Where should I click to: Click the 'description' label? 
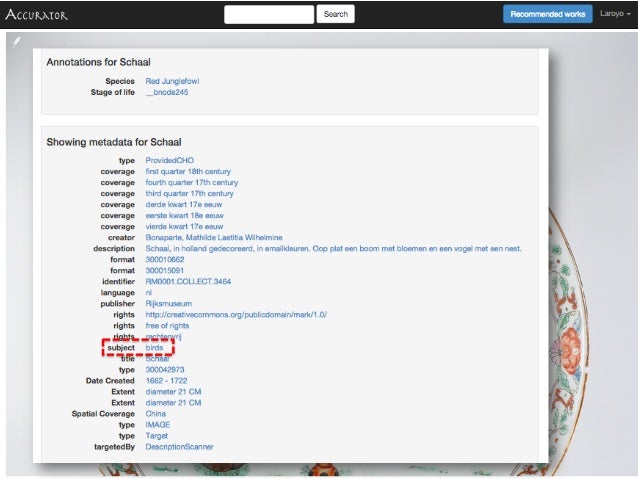point(114,248)
